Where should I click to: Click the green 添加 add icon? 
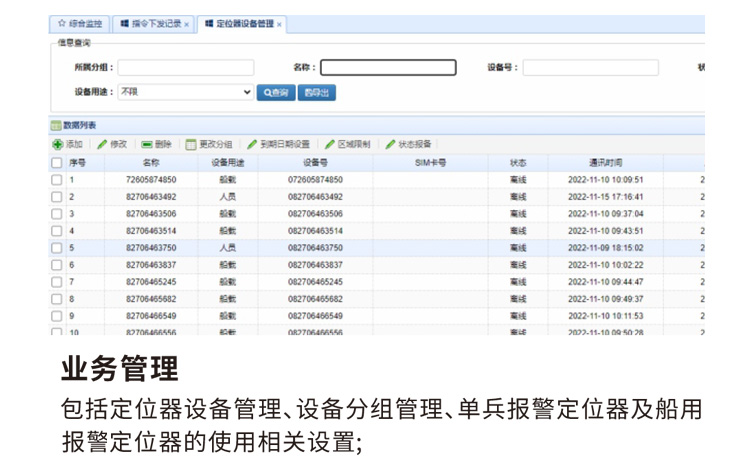click(x=58, y=144)
